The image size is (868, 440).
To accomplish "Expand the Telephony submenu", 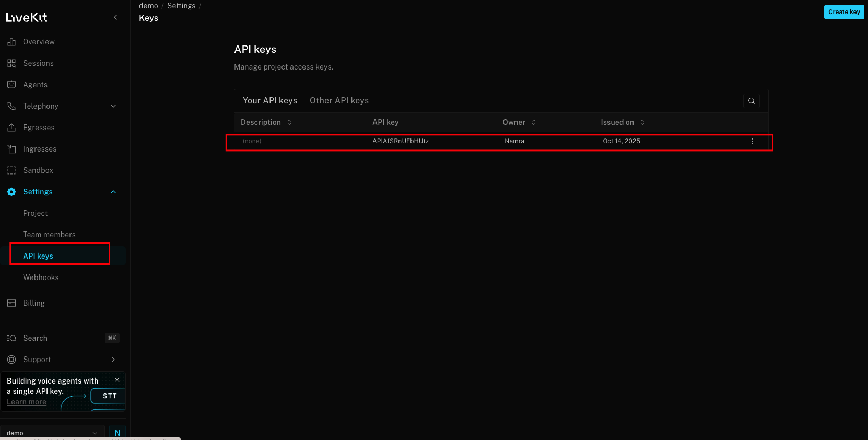I will [113, 106].
